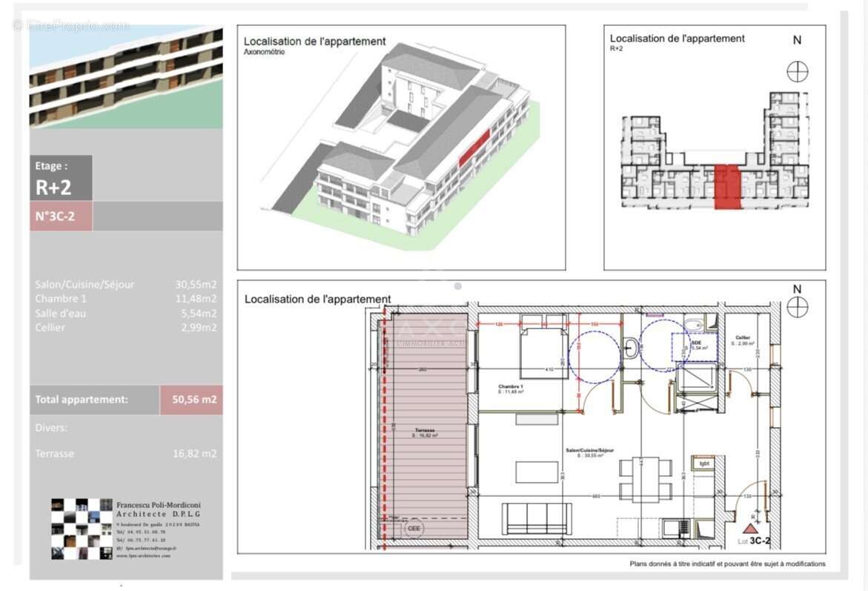Click the sofa symbol in the living room

tap(537, 518)
